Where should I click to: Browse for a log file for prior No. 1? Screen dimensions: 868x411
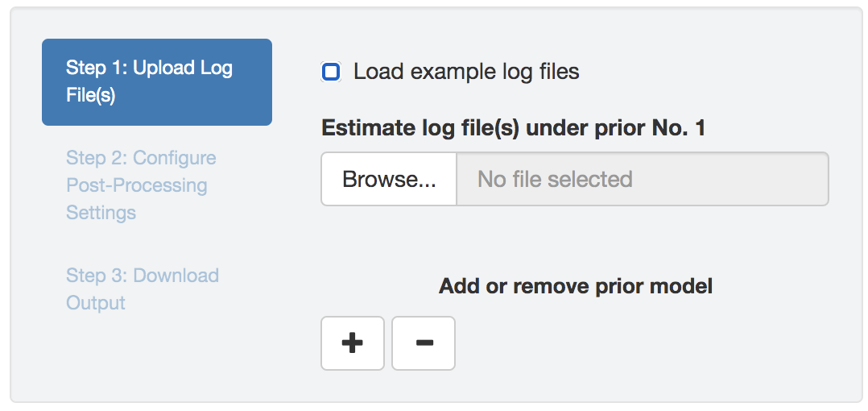coord(389,179)
